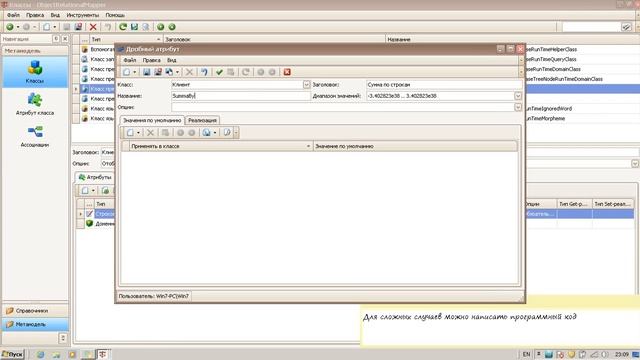This screenshot has height=360, width=640.
Task: Click new document icon in dialog toolbar
Action: (x=127, y=72)
